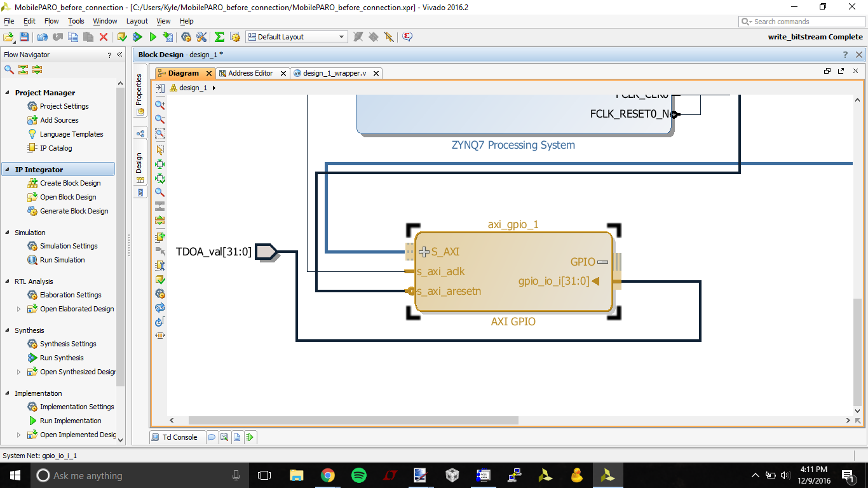Click the vertical scrollbar of the diagram
This screenshot has width=868, height=488.
click(857, 351)
